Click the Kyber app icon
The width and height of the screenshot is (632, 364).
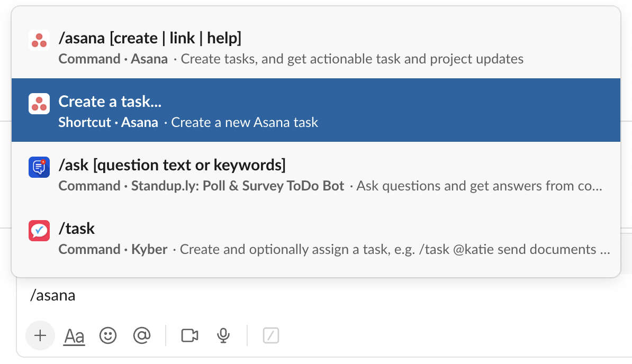tap(39, 230)
